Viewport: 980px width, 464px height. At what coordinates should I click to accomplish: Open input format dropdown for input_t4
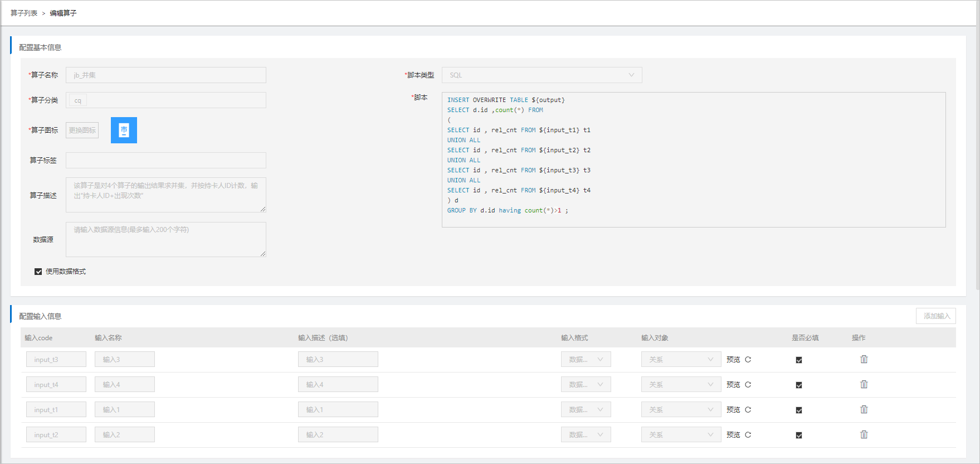[586, 384]
